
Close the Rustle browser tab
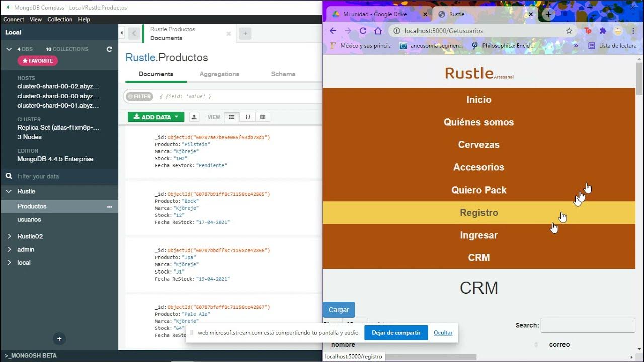coord(530,14)
